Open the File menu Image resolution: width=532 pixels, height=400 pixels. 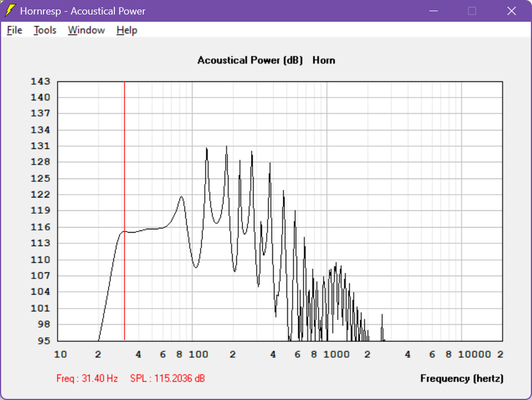pos(14,30)
